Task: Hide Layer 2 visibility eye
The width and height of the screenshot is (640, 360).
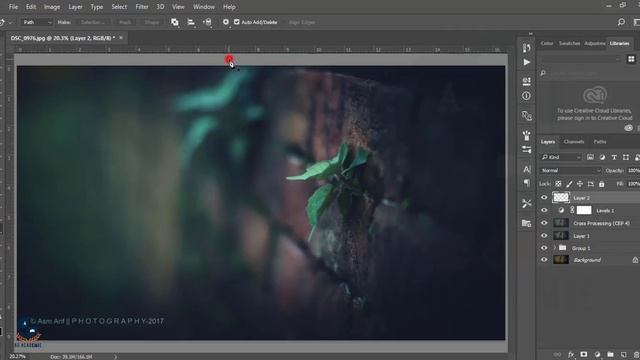Action: click(544, 198)
